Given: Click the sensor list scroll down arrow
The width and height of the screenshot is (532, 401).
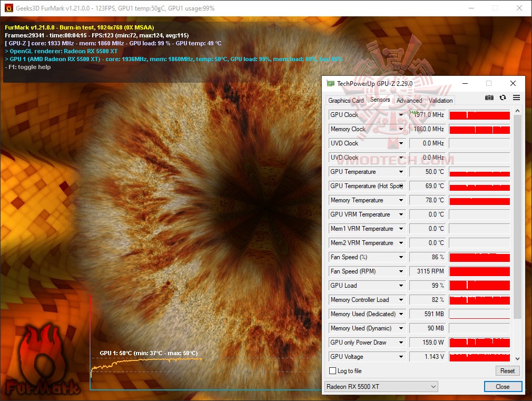Looking at the screenshot, I should (517, 358).
